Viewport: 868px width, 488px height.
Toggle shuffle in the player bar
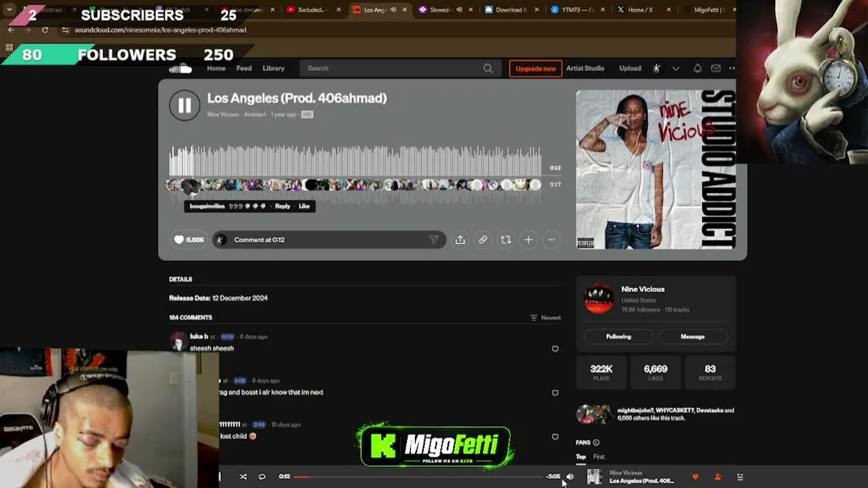pos(243,476)
